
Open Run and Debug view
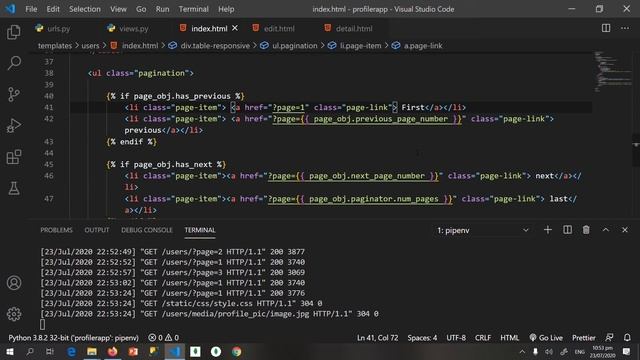tap(14, 126)
